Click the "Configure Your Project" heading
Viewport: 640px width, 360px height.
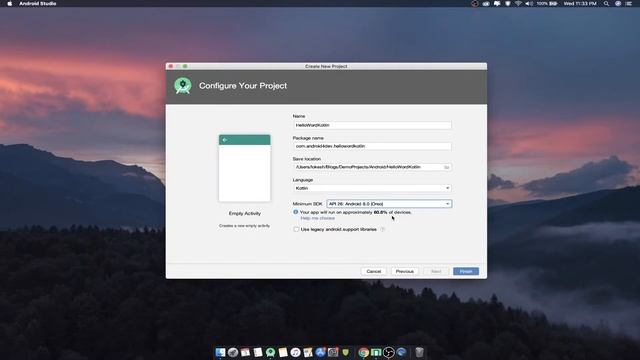[243, 86]
